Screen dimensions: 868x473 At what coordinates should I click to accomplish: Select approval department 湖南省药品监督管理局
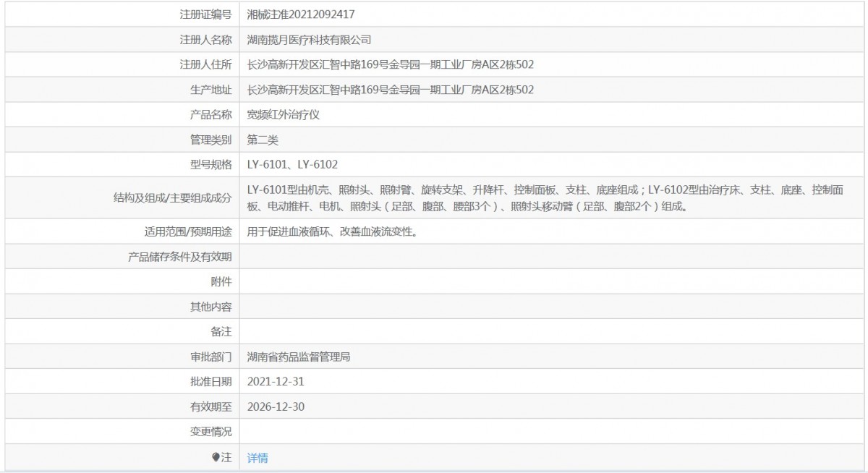click(x=299, y=357)
